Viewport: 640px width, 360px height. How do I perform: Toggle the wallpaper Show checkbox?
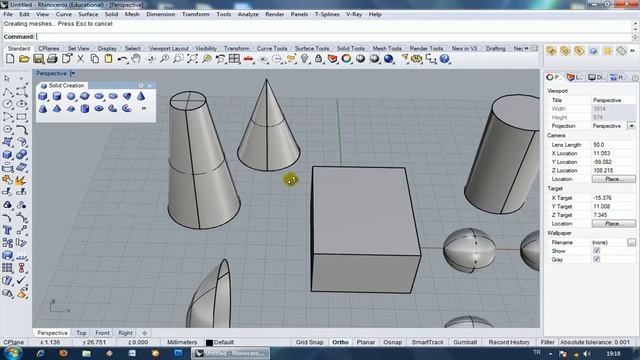click(596, 251)
